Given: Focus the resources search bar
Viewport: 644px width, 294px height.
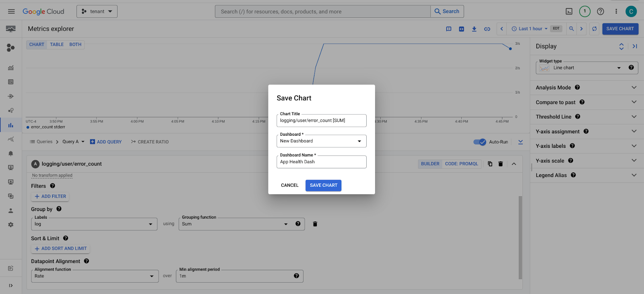Looking at the screenshot, I should (323, 11).
